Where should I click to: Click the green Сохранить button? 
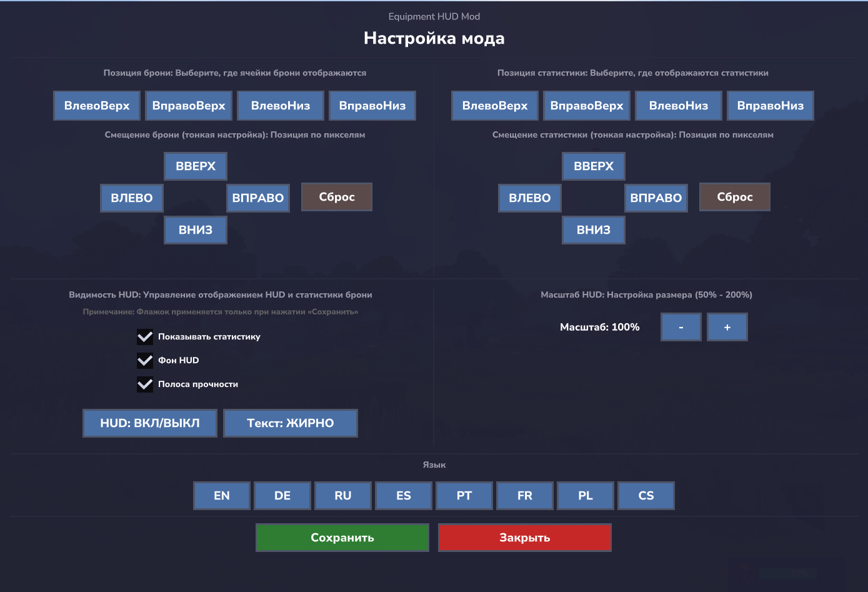342,538
